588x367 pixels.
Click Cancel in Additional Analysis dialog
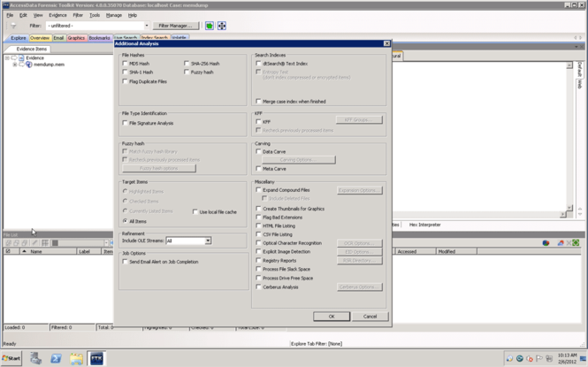[x=370, y=317]
